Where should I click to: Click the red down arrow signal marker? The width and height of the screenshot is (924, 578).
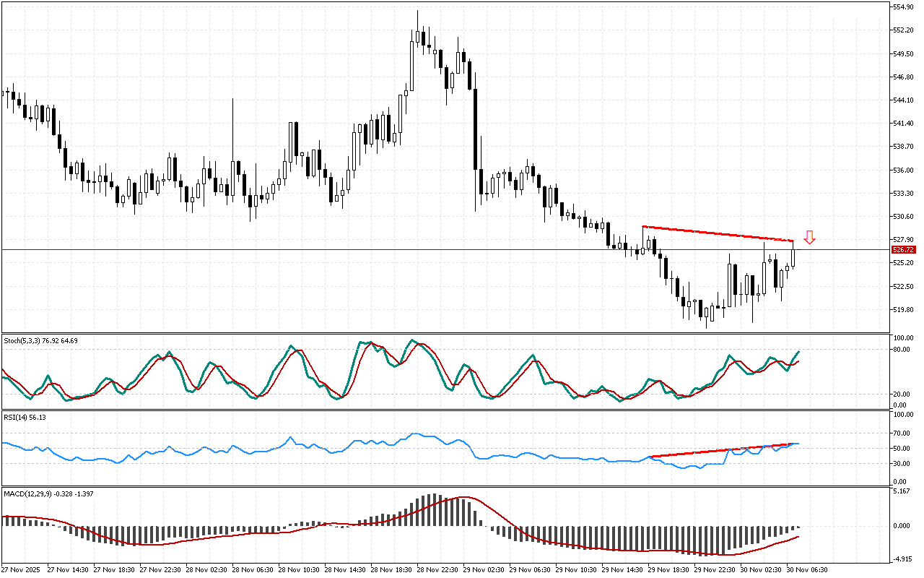pyautogui.click(x=810, y=237)
